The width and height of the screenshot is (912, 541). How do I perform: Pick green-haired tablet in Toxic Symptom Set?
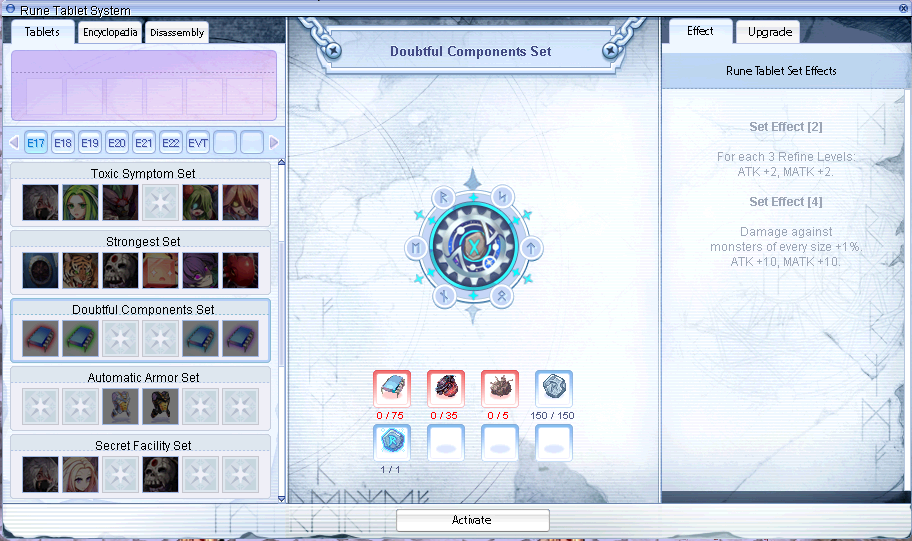tap(81, 202)
